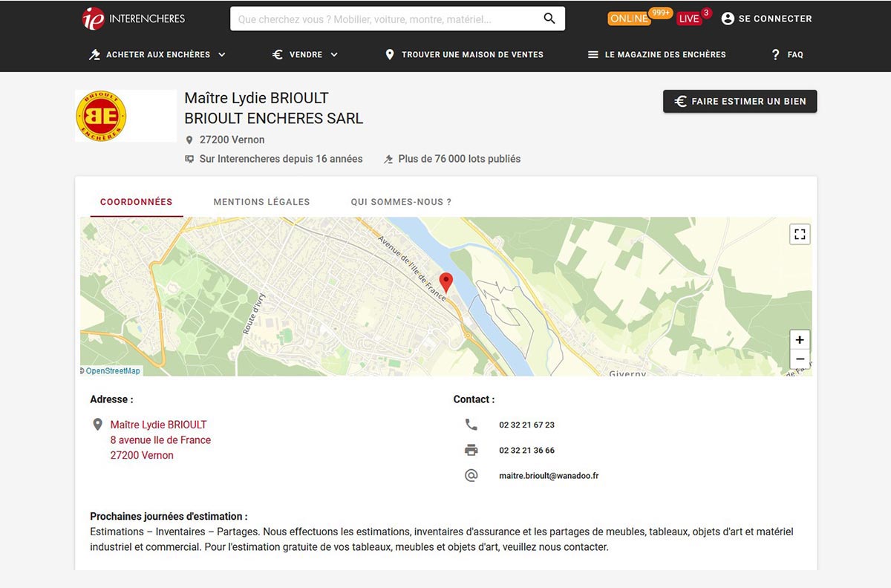Click the user account icon
This screenshot has width=891, height=588.
pyautogui.click(x=728, y=19)
